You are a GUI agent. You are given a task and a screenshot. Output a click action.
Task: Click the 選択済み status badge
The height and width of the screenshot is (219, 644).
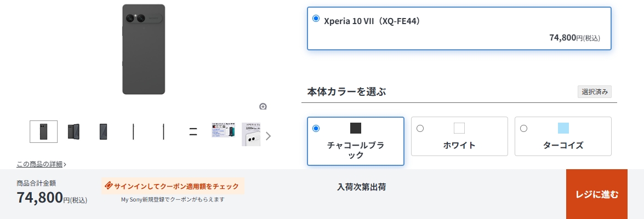[x=594, y=91]
